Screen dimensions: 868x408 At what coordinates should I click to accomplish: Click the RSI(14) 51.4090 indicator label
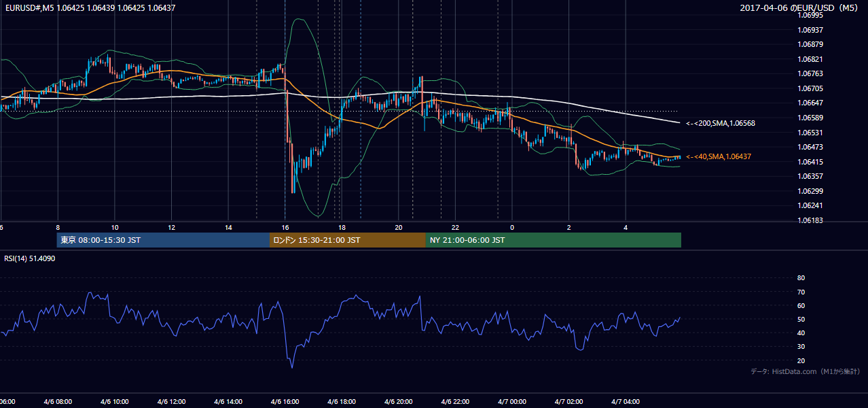coord(30,258)
